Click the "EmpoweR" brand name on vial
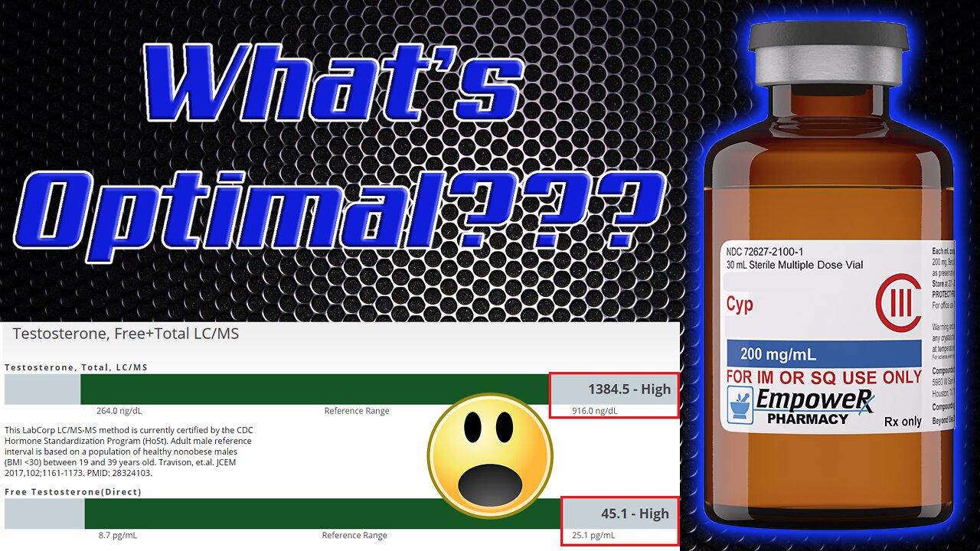980x551 pixels. (814, 400)
